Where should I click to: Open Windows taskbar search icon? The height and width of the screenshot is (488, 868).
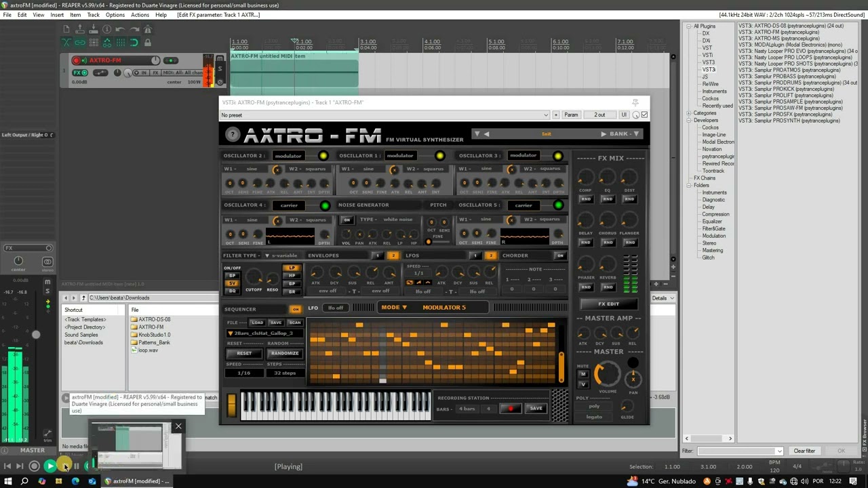coord(24,481)
